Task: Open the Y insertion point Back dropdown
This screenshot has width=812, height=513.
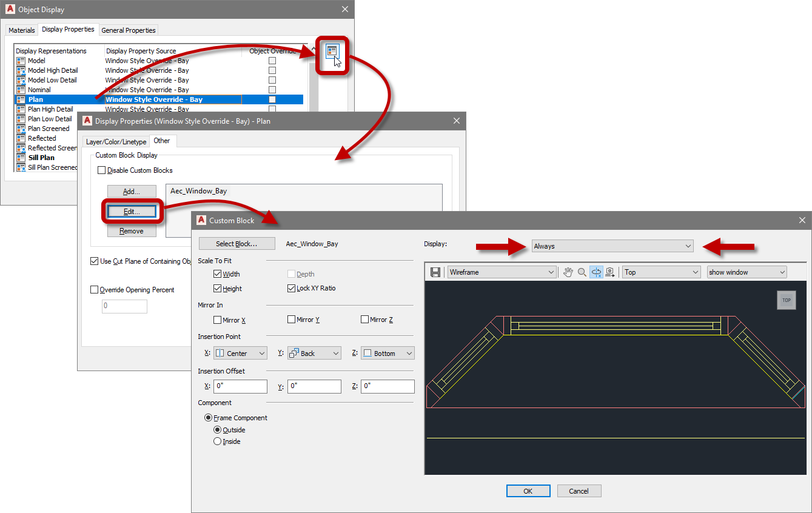Action: pyautogui.click(x=314, y=353)
